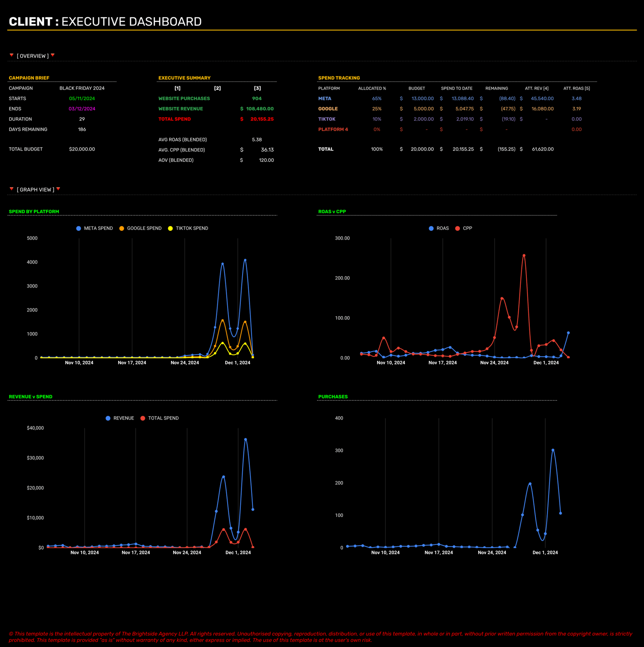Click the [1] footnote marker
The height and width of the screenshot is (647, 644).
[177, 88]
